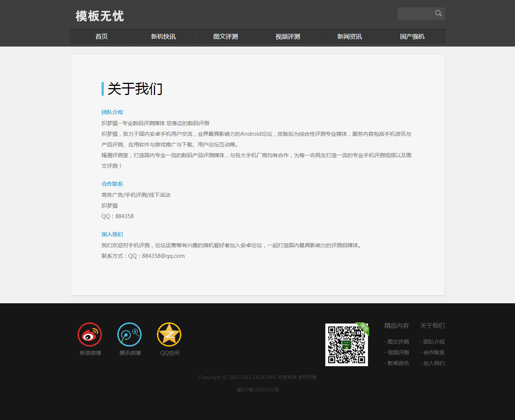This screenshot has width=515, height=420.
Task: Click the 渝ICP备10013703号 footer link
Action: pyautogui.click(x=258, y=390)
